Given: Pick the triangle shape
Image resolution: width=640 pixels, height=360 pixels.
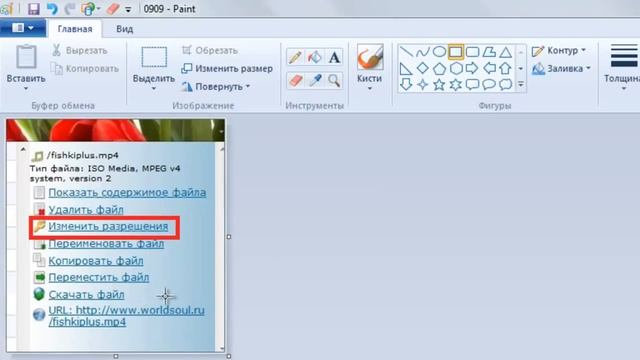Looking at the screenshot, I should tap(505, 52).
